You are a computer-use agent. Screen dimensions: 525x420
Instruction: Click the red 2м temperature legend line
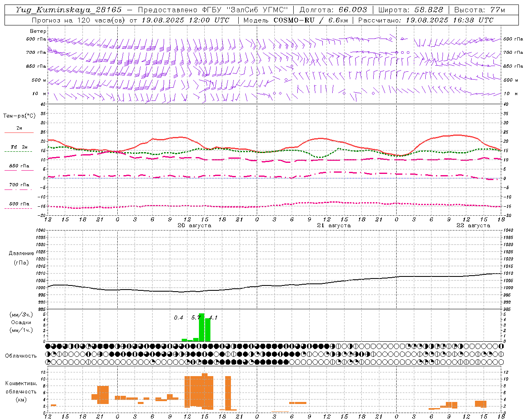tap(19, 132)
